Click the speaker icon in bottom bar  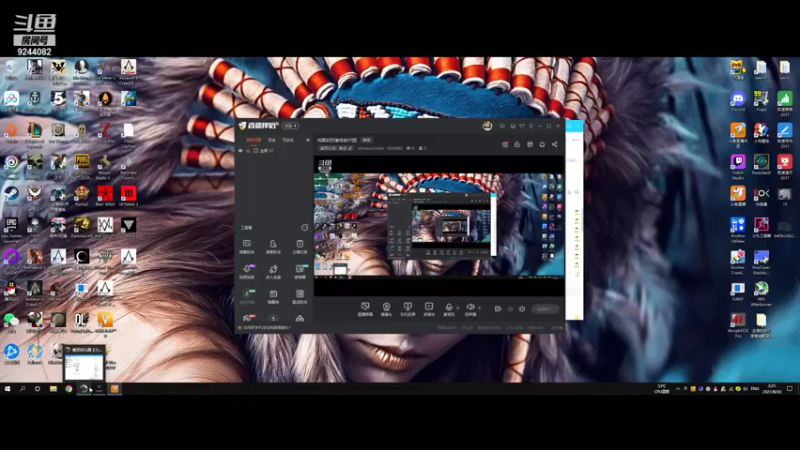[x=470, y=308]
